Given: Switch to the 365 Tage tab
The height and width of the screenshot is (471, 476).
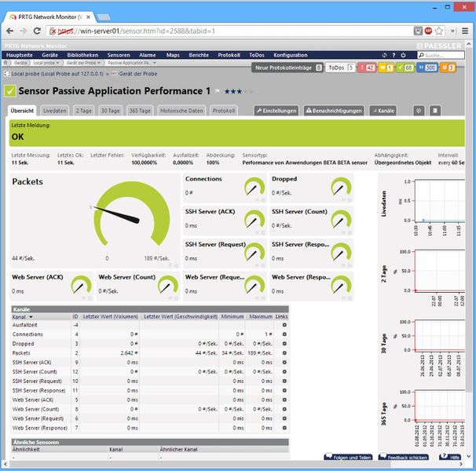Looking at the screenshot, I should (140, 111).
